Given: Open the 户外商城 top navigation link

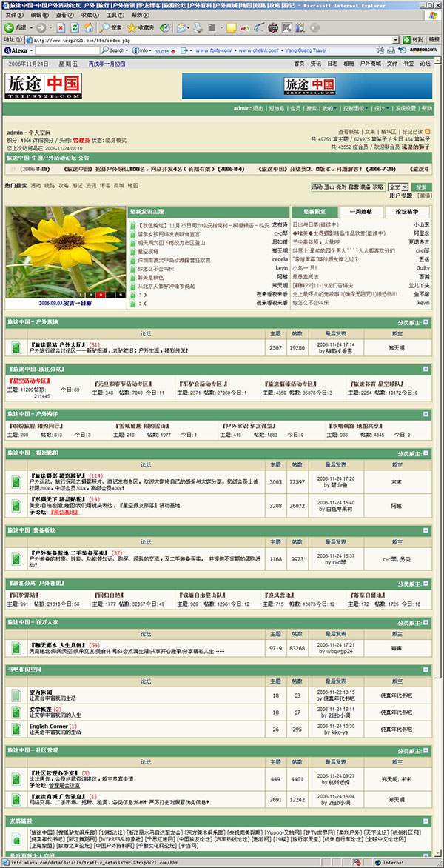Looking at the screenshot, I should 371,64.
